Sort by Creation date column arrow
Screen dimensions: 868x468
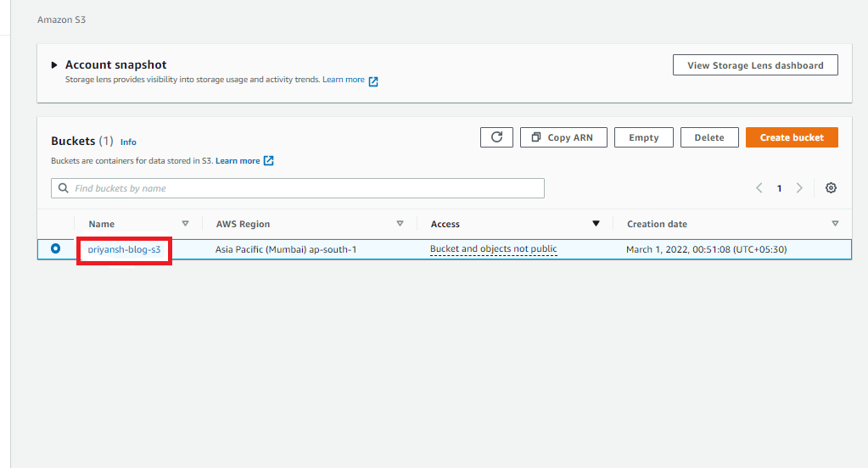click(x=835, y=224)
